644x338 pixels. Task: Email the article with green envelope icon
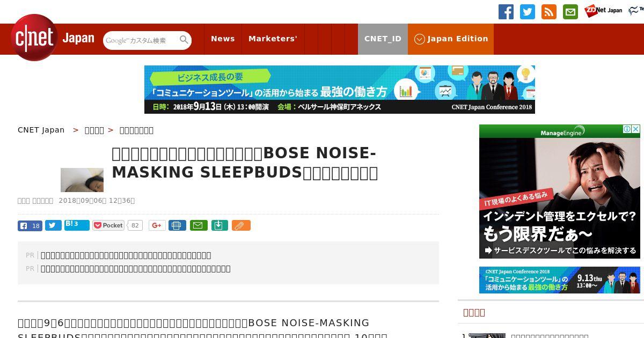197,225
